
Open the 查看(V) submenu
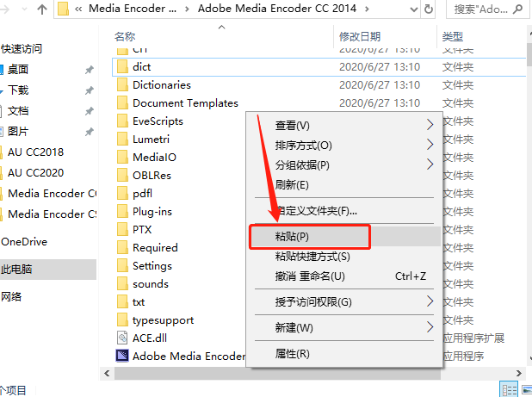[x=344, y=125]
